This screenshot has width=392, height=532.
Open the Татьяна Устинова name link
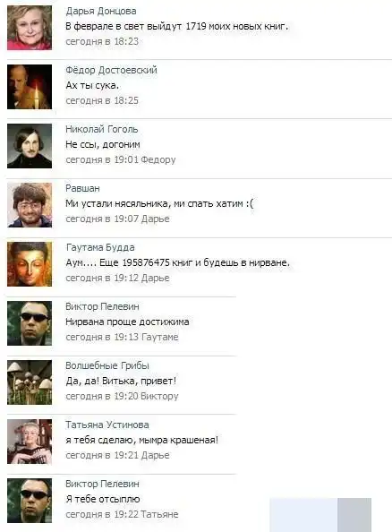[107, 425]
